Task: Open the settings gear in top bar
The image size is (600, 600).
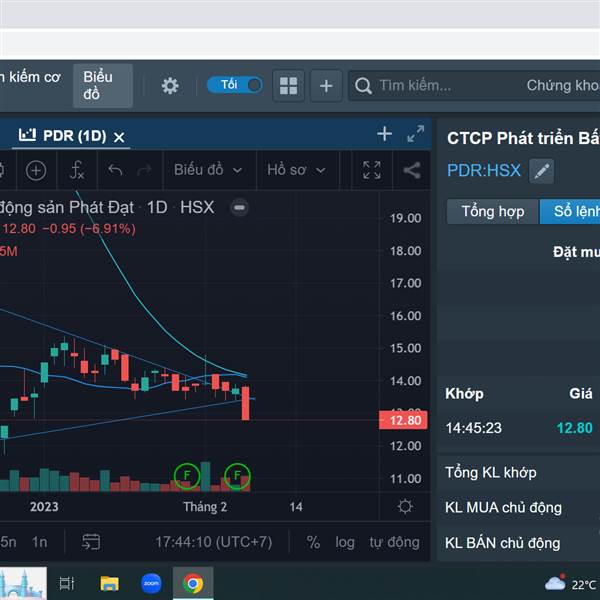Action: (170, 86)
